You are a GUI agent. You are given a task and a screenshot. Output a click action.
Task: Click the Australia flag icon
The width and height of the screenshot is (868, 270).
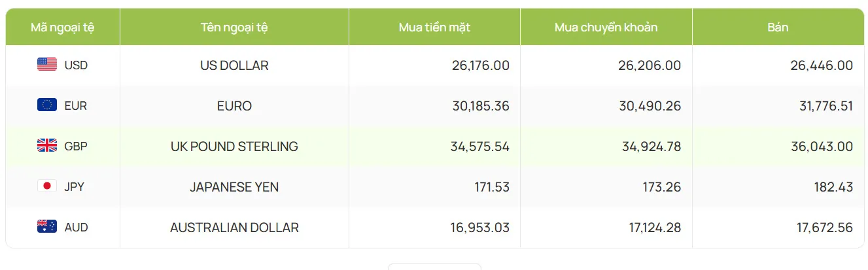click(x=47, y=227)
